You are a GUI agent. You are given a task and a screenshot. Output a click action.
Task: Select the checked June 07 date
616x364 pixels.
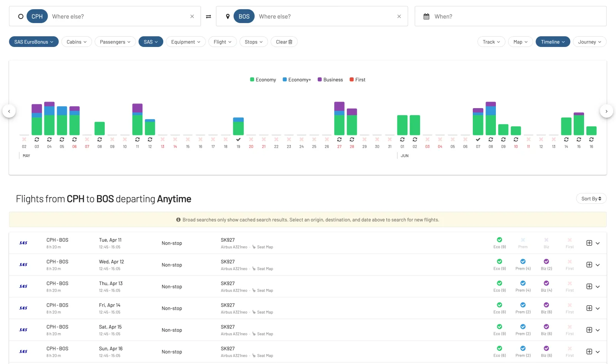(x=478, y=139)
